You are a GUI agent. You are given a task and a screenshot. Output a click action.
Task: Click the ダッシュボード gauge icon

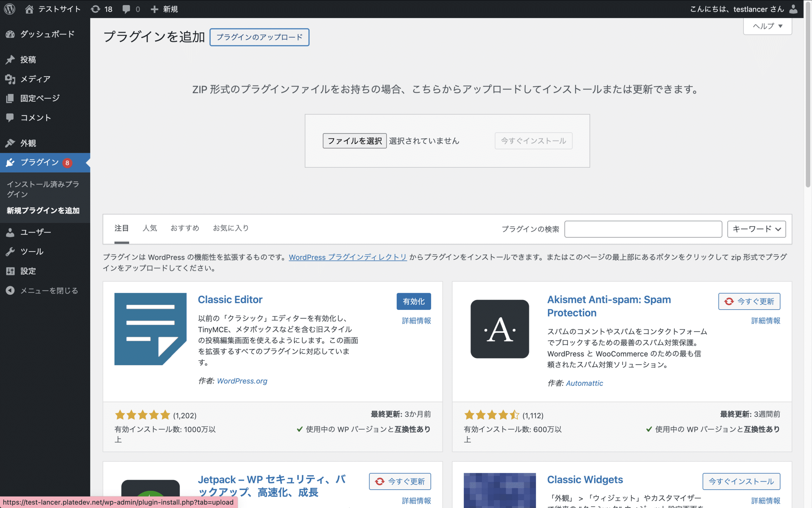(10, 34)
